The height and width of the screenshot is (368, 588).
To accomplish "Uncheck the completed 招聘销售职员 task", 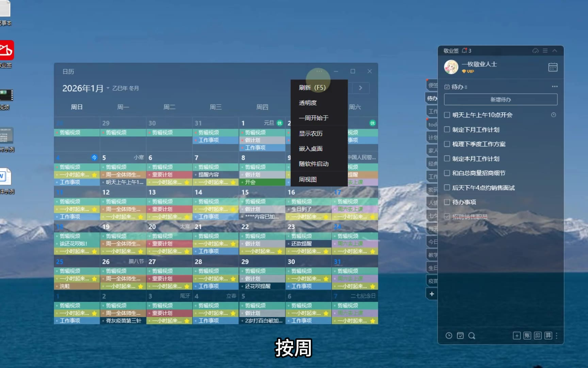I will (447, 217).
